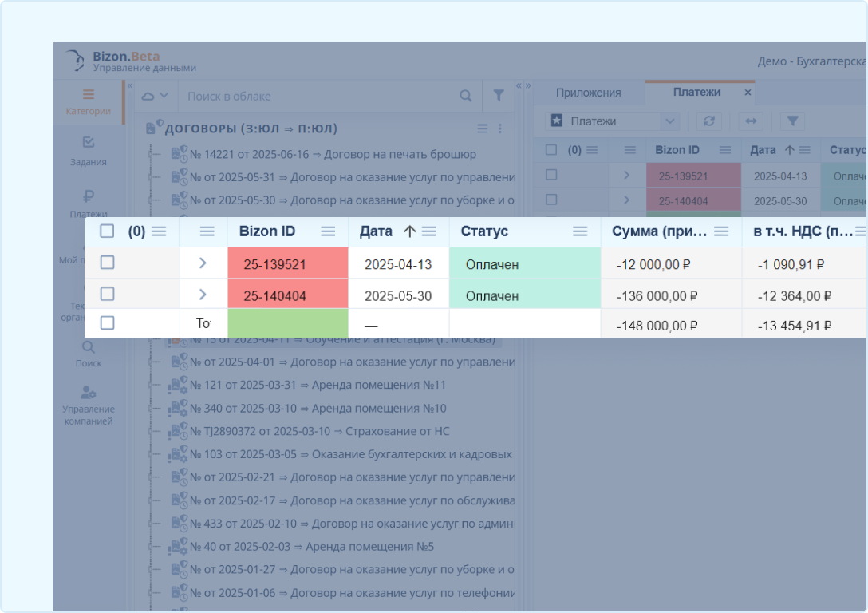This screenshot has height=613, width=868.
Task: Open contract № 121 Аренда помещения №11
Action: [318, 386]
